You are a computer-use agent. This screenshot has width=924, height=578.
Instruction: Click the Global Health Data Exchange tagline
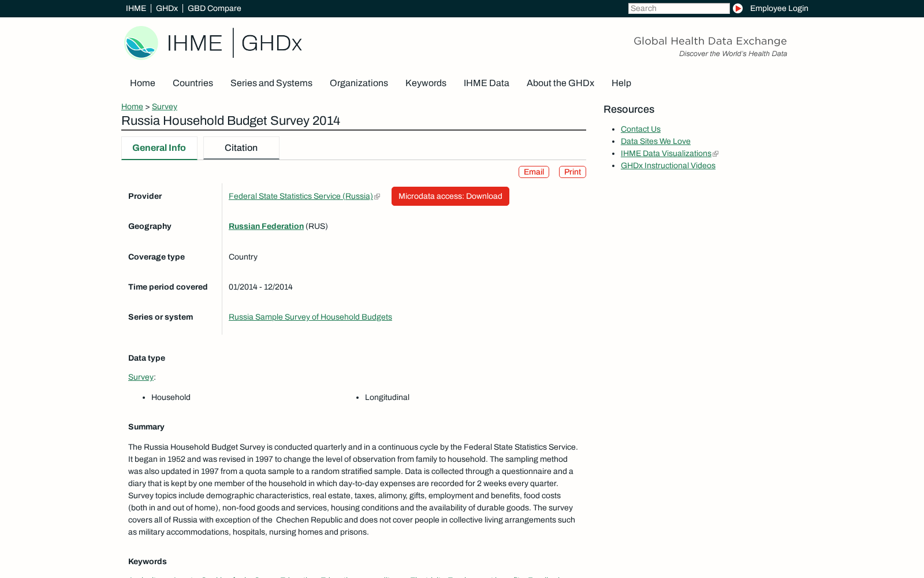pos(710,41)
